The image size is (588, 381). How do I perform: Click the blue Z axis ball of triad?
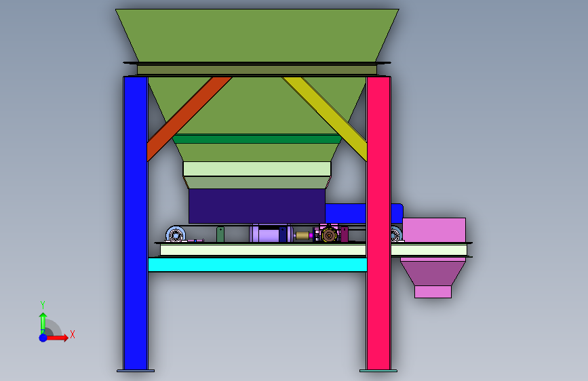tap(43, 338)
